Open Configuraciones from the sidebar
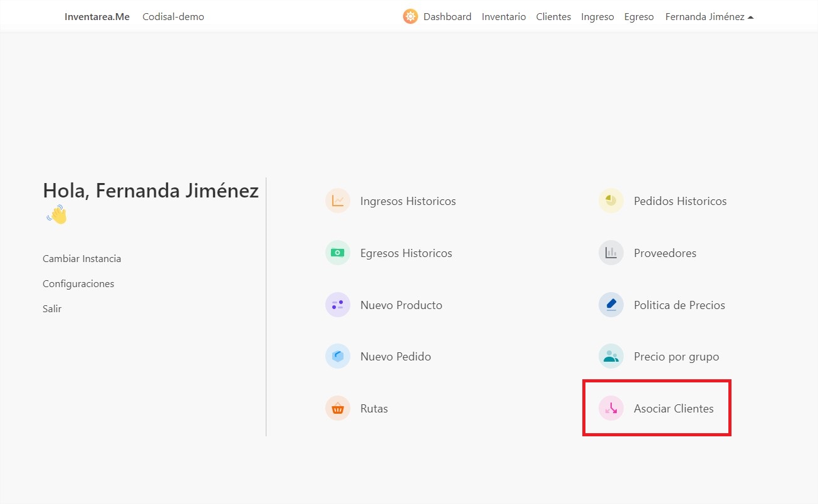 tap(78, 283)
